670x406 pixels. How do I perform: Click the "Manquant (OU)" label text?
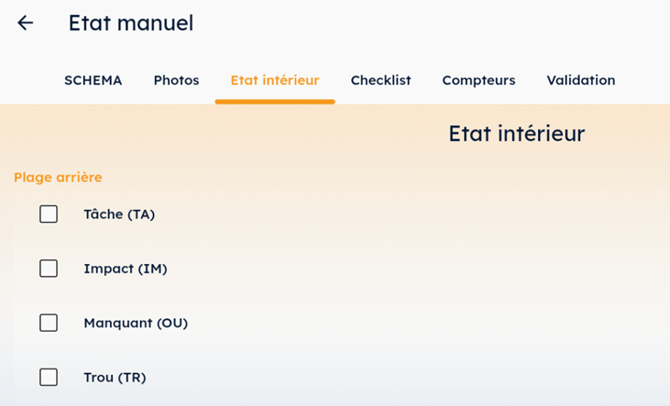136,323
